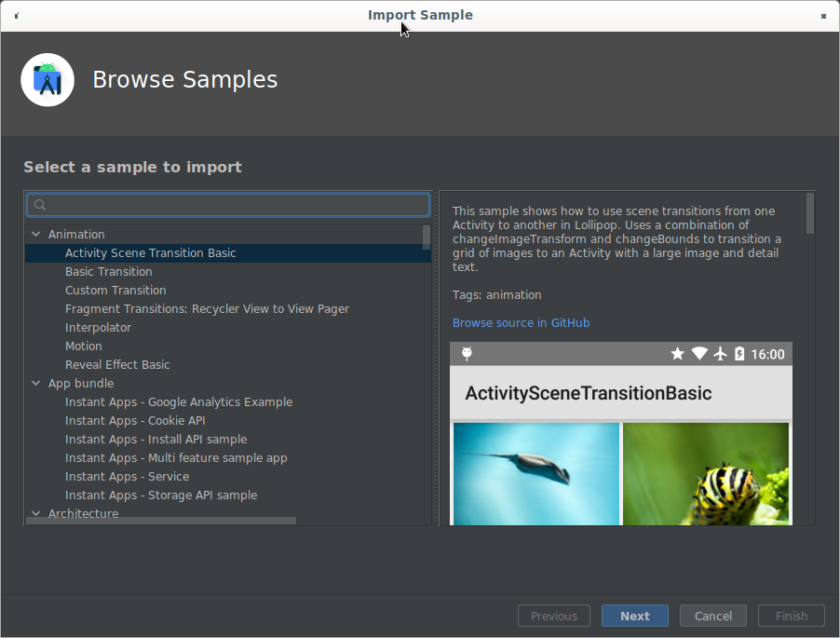
Task: Choose the Interpolator sample
Action: [98, 328]
